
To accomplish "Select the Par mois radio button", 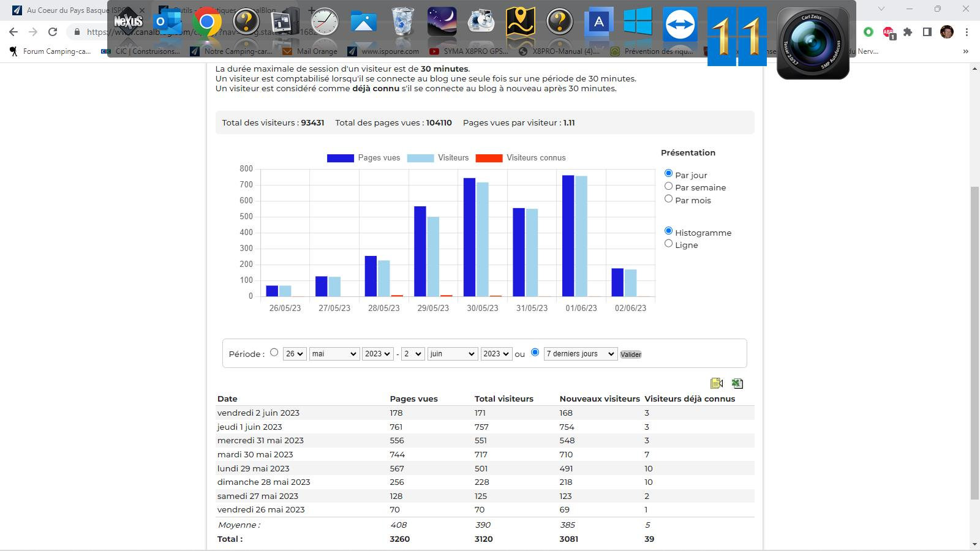I will click(x=668, y=199).
